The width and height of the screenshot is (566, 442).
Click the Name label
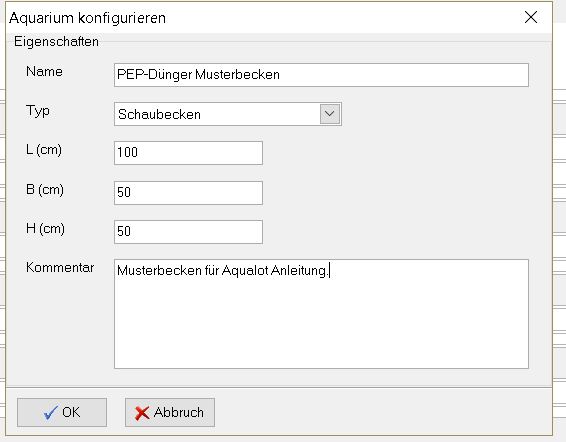click(44, 72)
